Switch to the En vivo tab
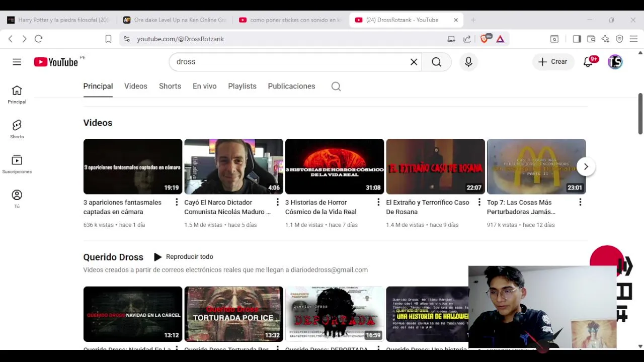 [205, 86]
